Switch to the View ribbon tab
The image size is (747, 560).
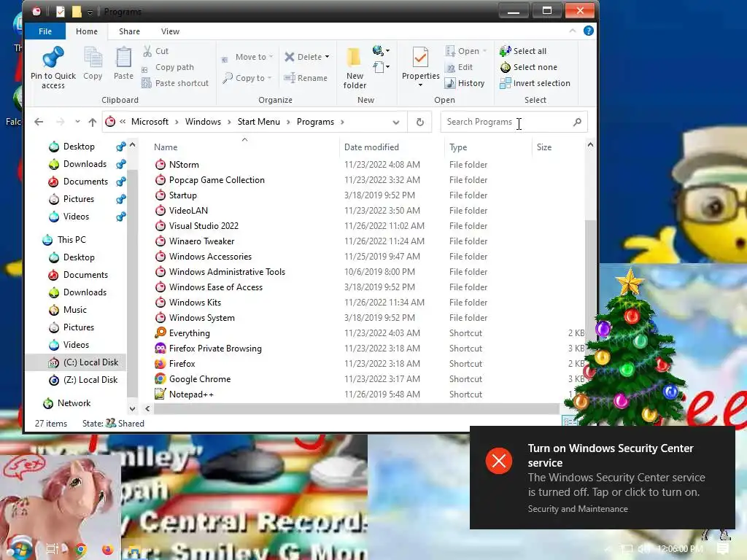(170, 31)
